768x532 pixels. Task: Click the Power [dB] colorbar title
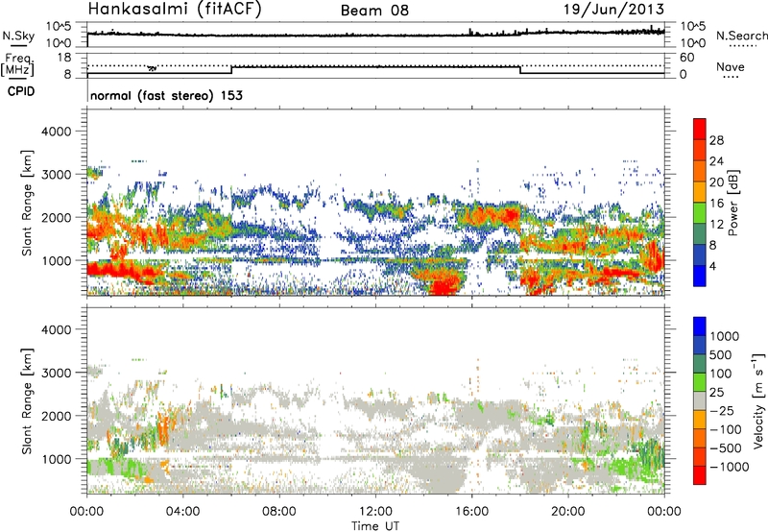point(732,203)
